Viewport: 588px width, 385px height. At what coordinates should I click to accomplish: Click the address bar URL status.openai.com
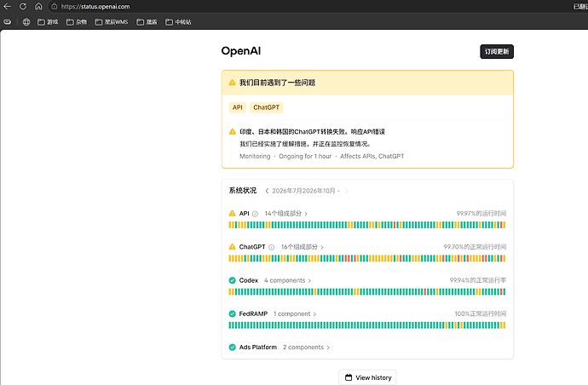(x=95, y=6)
